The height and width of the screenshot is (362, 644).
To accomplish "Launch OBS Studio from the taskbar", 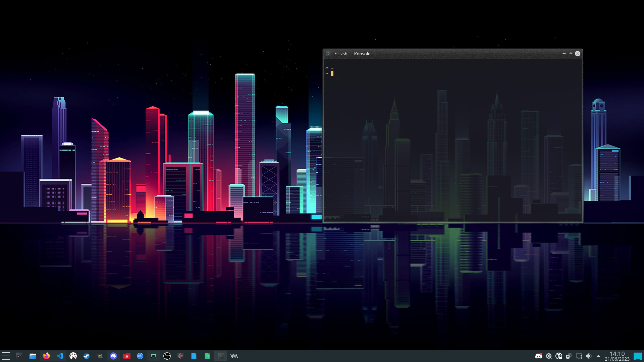I will click(x=167, y=356).
